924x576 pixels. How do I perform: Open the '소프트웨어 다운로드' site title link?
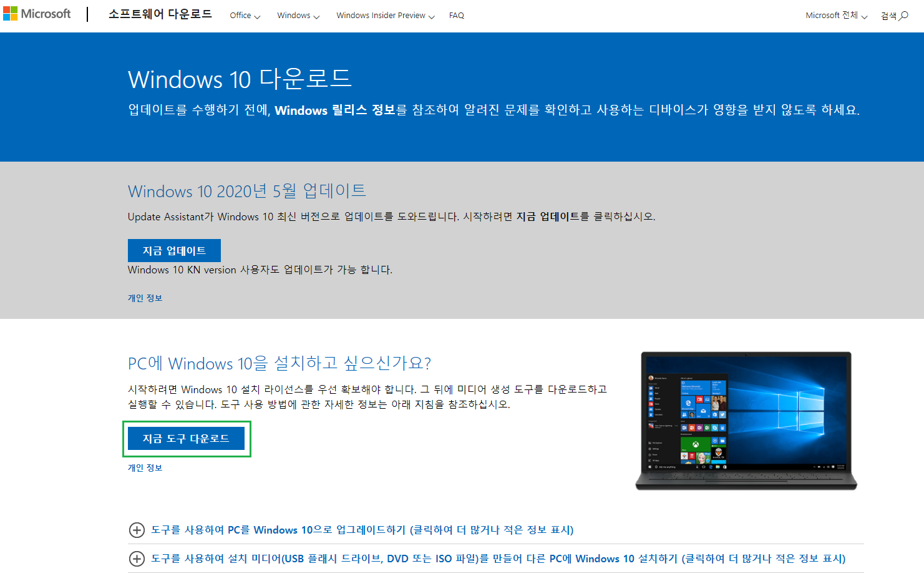[x=160, y=14]
